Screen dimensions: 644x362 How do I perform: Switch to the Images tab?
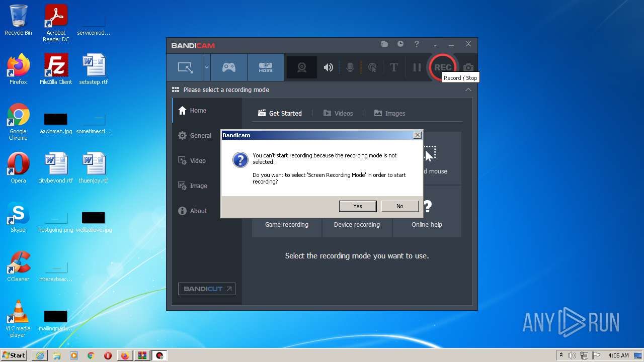click(389, 113)
